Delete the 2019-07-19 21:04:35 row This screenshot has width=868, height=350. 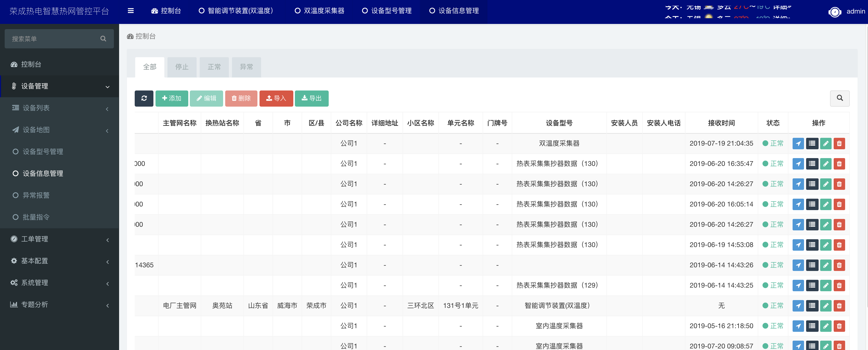[x=839, y=144]
